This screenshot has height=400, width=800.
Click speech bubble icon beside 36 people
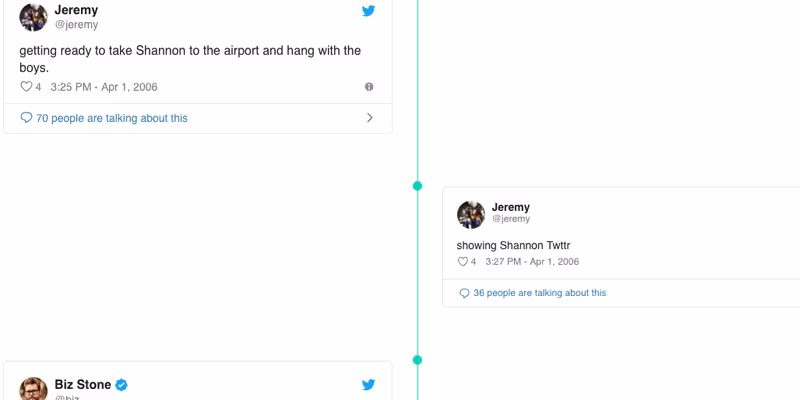[464, 293]
